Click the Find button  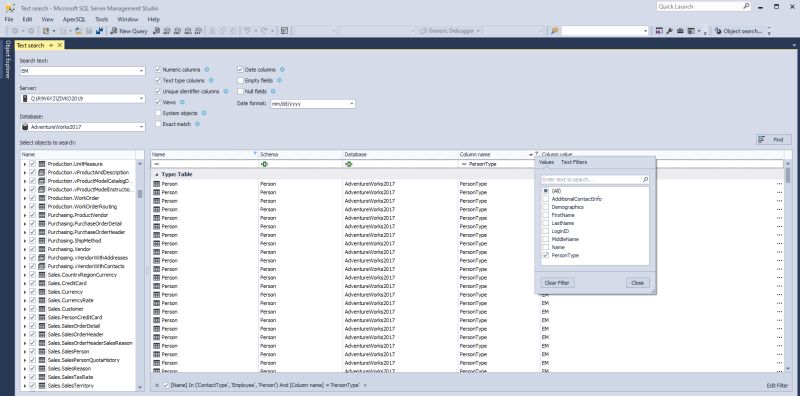pos(773,139)
